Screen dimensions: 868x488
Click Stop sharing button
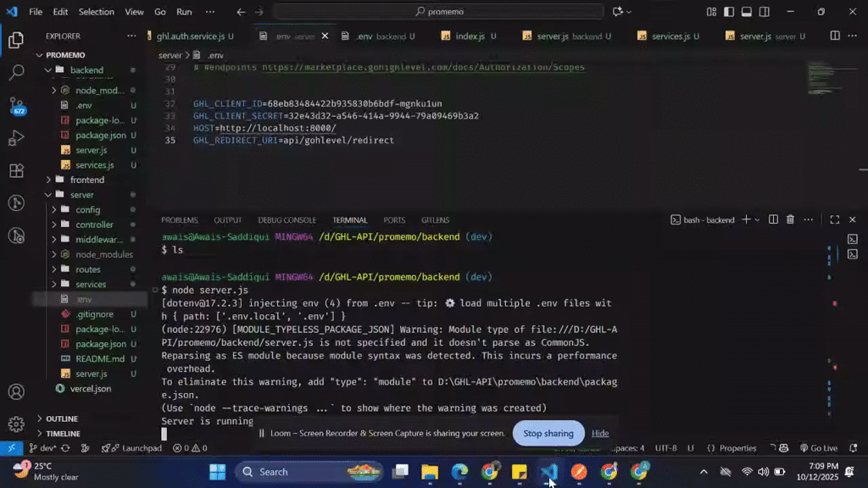(548, 433)
